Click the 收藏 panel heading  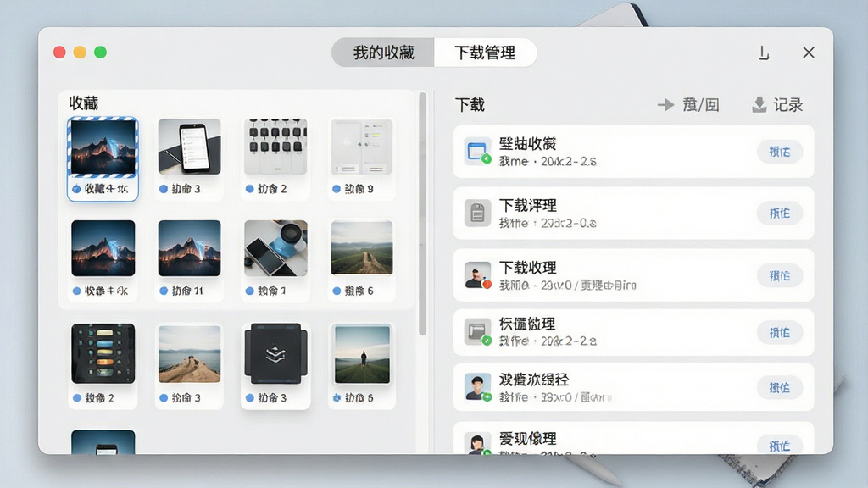tap(84, 103)
